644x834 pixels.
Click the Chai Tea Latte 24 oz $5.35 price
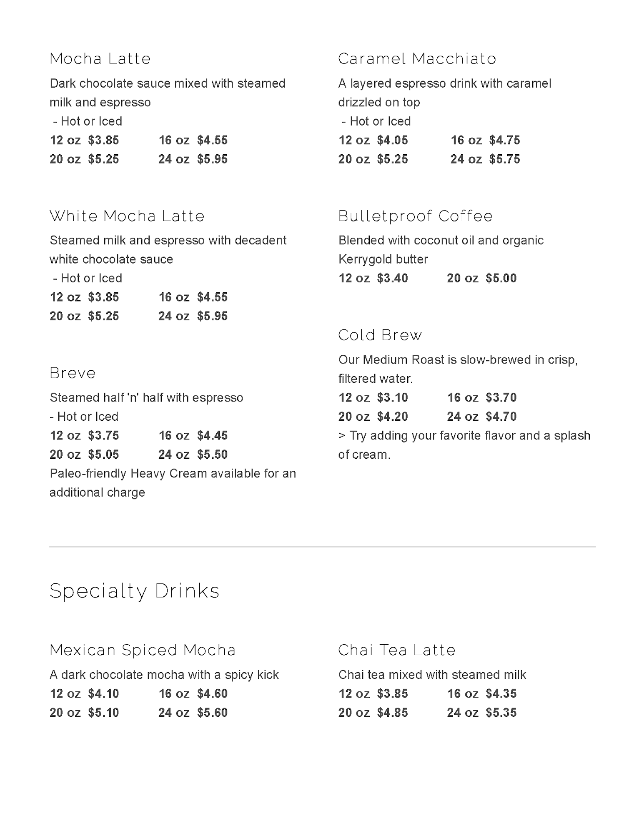(x=481, y=713)
